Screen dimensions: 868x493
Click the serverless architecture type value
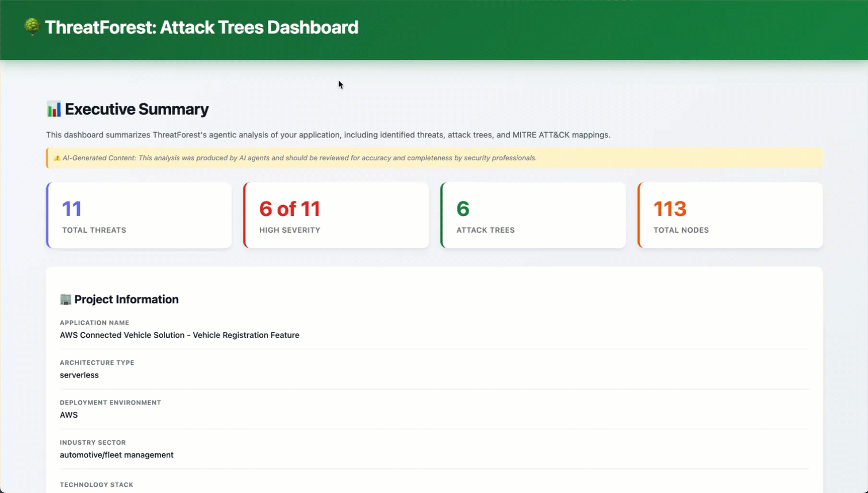pyautogui.click(x=79, y=375)
